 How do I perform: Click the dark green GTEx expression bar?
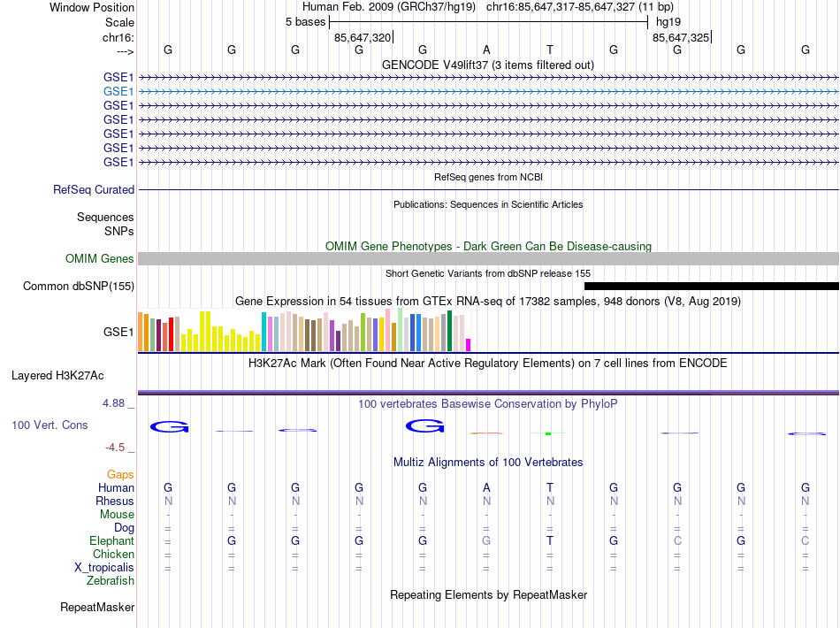pyautogui.click(x=449, y=331)
